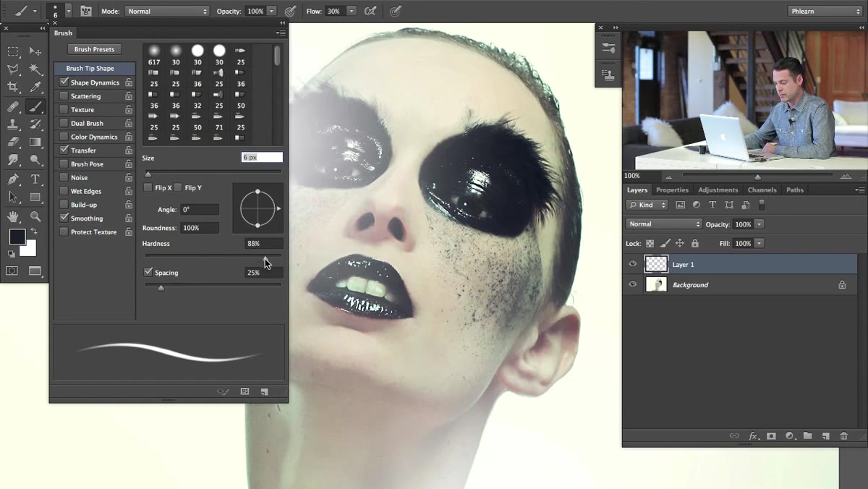
Task: Open the Brush panel flyout menu
Action: (281, 33)
